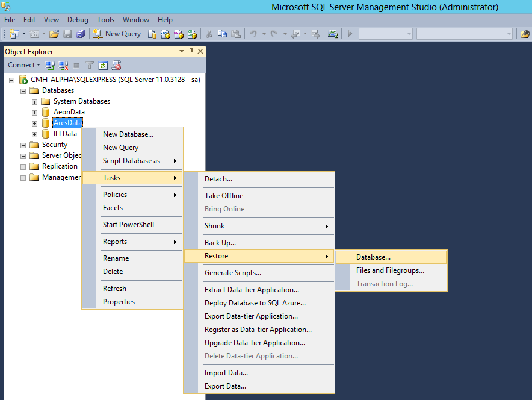Select Take Offline from the Tasks submenu
The image size is (532, 400).
pyautogui.click(x=224, y=195)
